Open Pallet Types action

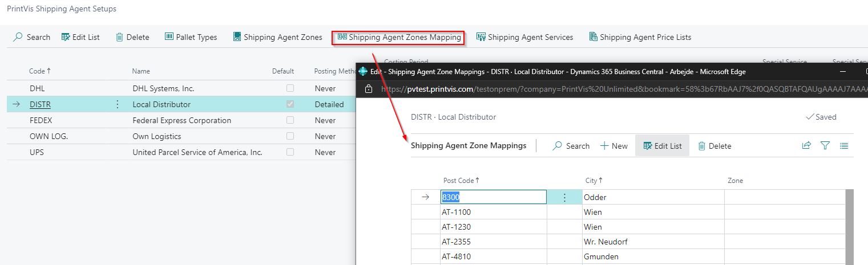(x=191, y=37)
